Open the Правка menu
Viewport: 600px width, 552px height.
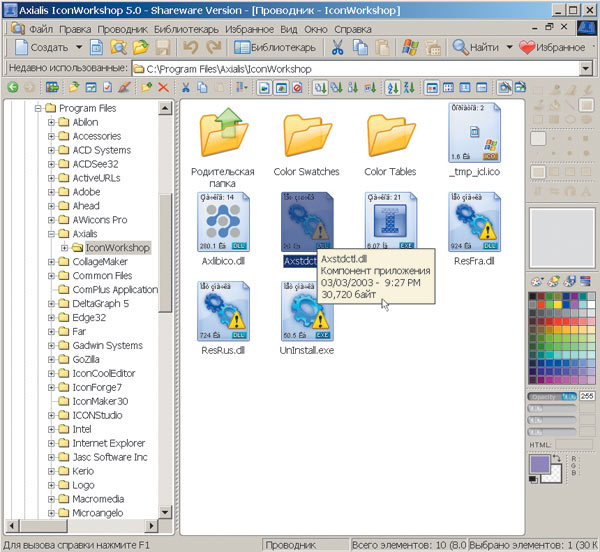(x=75, y=29)
